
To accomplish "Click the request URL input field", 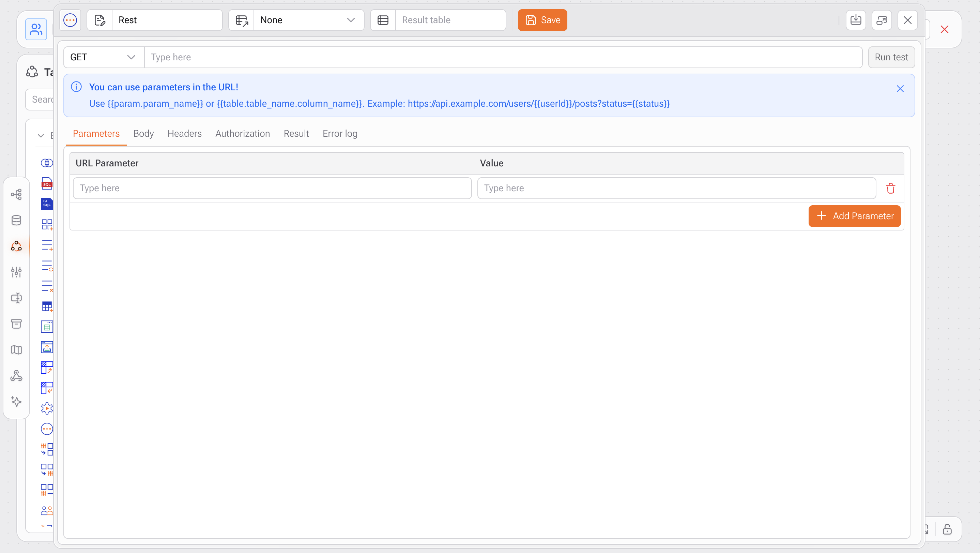I will (x=502, y=58).
